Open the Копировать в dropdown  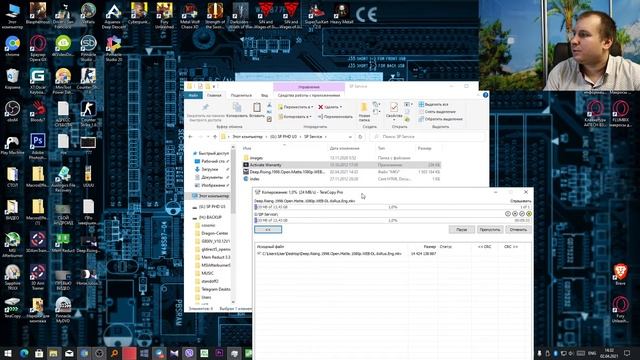(x=295, y=116)
